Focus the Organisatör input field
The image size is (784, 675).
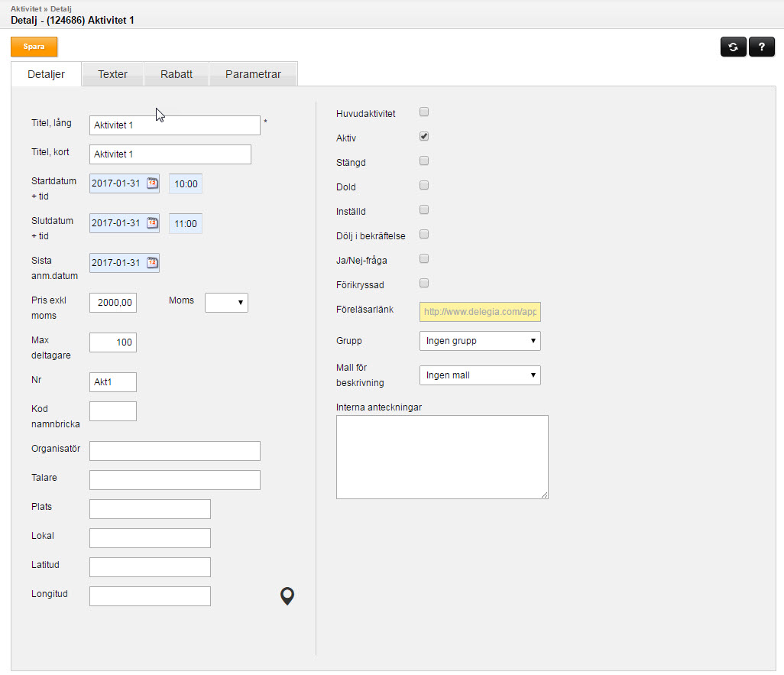tap(175, 451)
